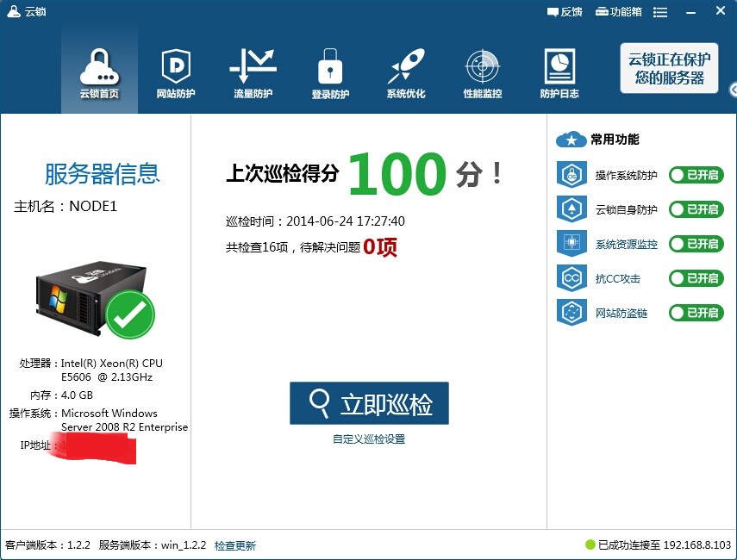Expand the side panel arrow at right edge
This screenshot has height=560, width=737.
pyautogui.click(x=733, y=90)
